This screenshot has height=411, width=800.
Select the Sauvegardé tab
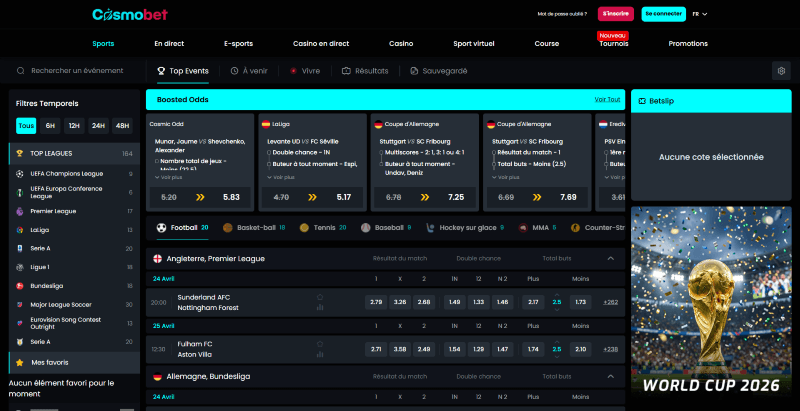(439, 71)
